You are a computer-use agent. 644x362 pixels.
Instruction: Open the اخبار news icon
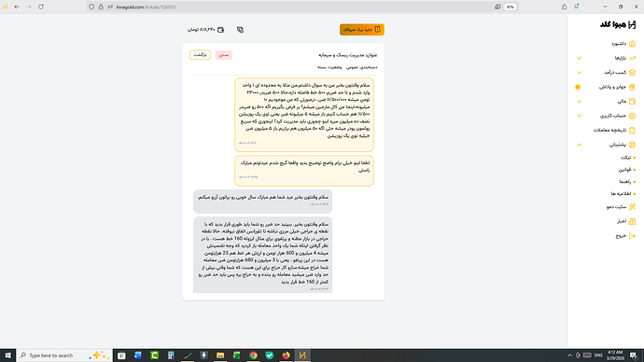click(632, 221)
